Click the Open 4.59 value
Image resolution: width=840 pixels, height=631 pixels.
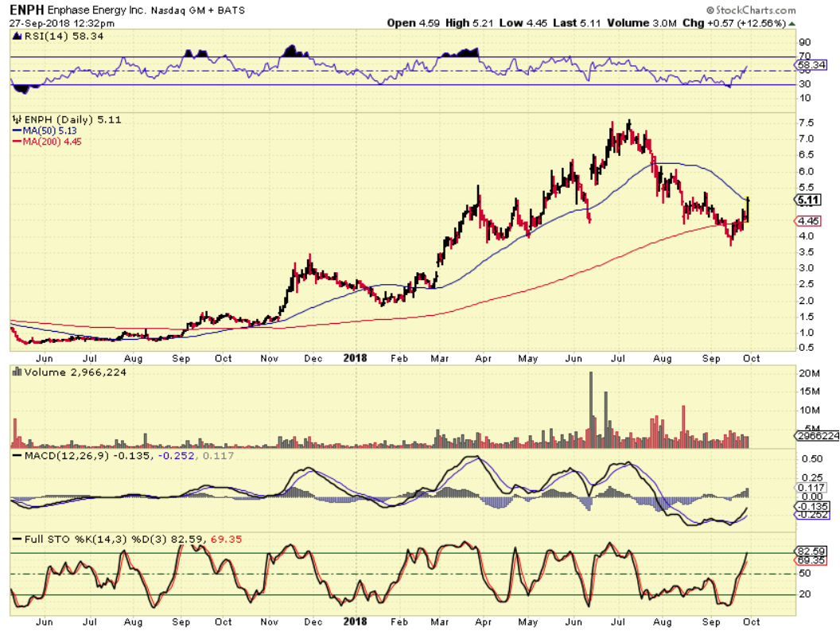pos(413,23)
